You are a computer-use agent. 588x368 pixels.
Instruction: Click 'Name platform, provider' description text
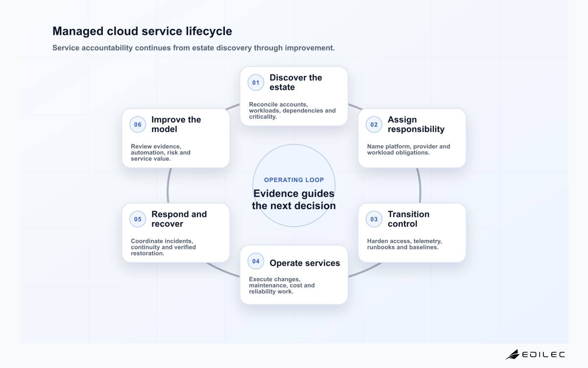pyautogui.click(x=409, y=150)
